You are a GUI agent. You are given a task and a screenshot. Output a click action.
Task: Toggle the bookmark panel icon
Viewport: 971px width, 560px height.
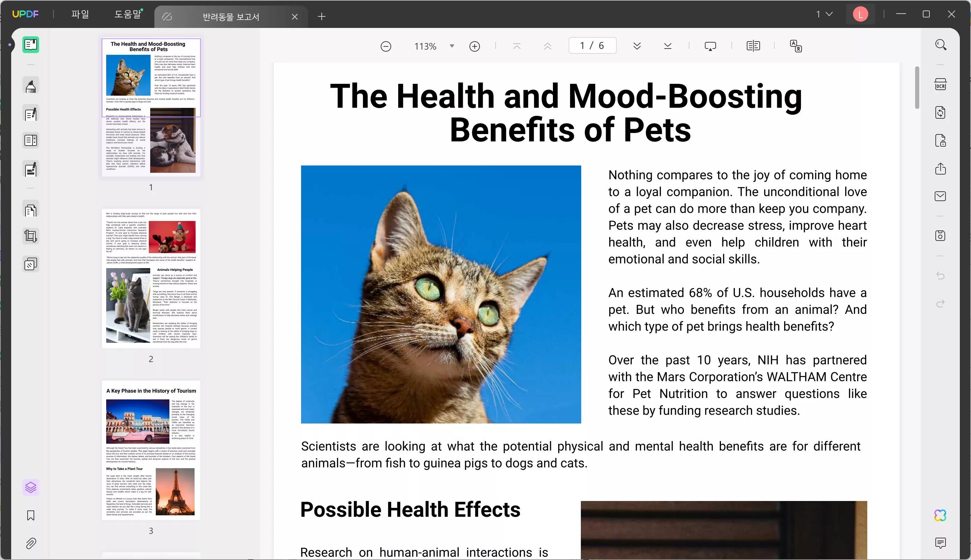pos(31,515)
